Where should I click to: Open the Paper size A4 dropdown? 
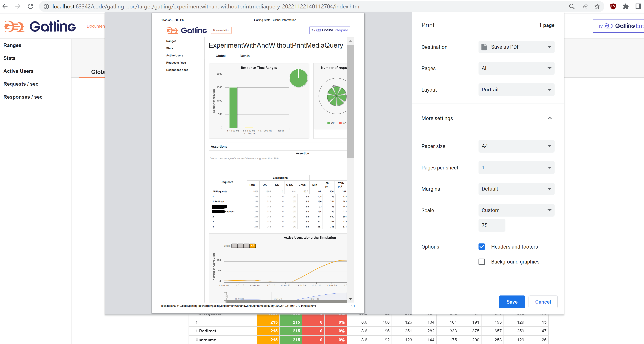(x=516, y=146)
